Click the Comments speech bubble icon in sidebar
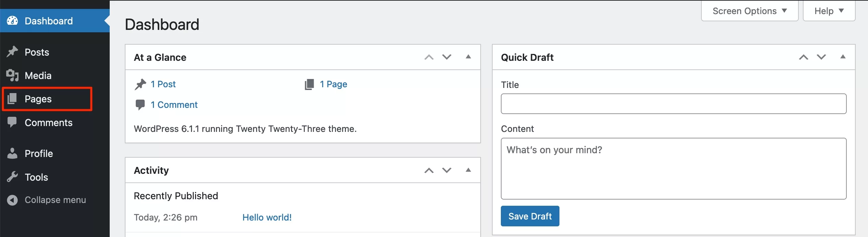The height and width of the screenshot is (237, 868). [12, 123]
